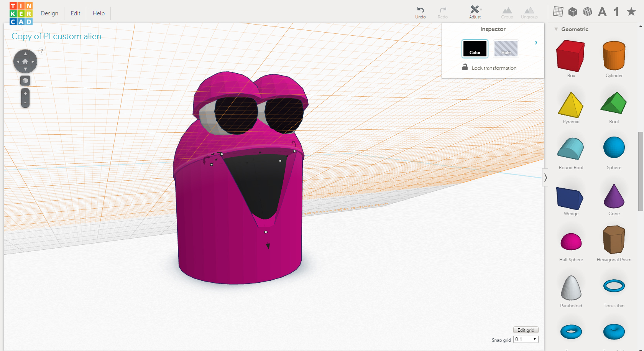
Task: Select the faceted polyhedron shapes icon
Action: click(x=588, y=12)
